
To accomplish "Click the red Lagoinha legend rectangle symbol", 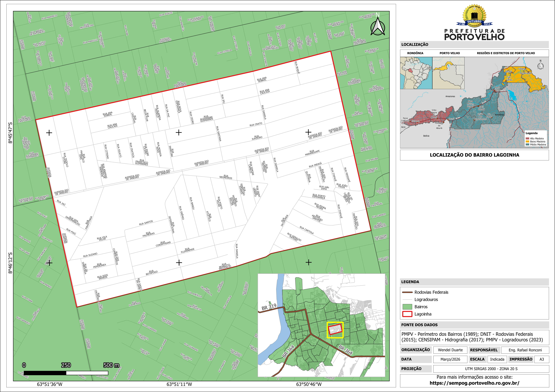I will [407, 314].
